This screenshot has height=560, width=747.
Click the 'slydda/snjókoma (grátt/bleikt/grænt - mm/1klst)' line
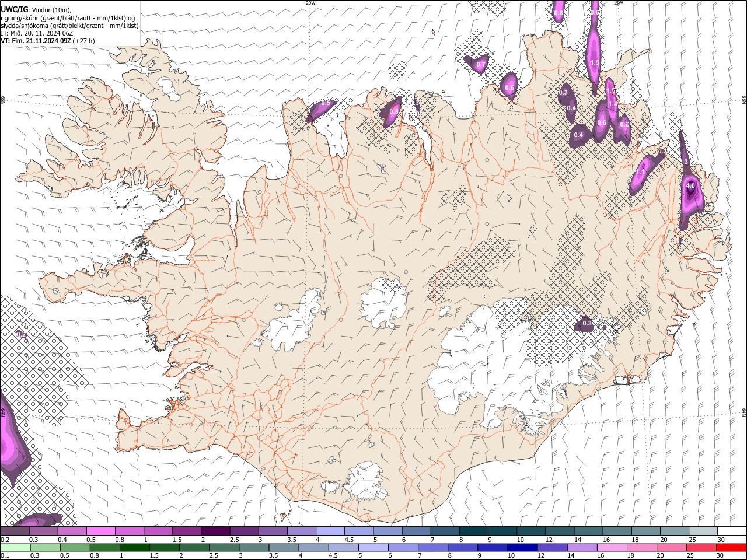[70, 26]
